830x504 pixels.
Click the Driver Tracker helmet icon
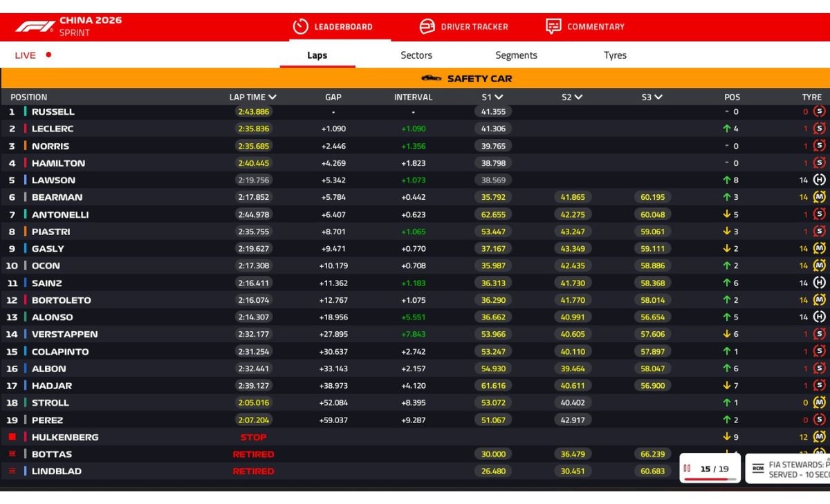pos(427,26)
